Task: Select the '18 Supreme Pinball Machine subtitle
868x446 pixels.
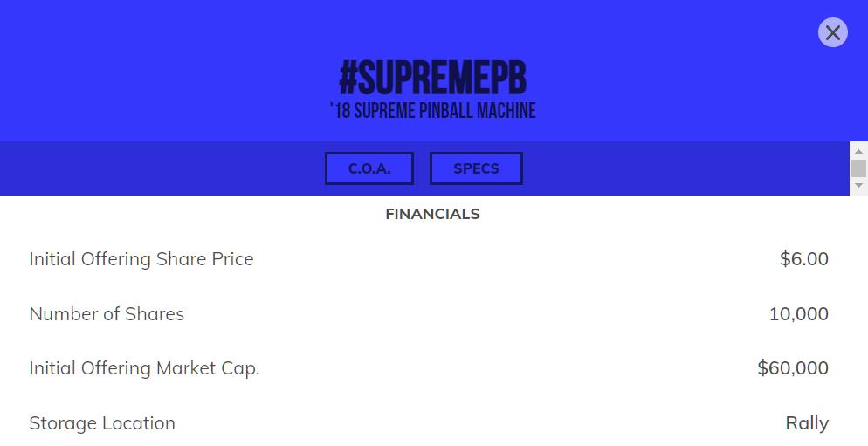Action: 432,111
